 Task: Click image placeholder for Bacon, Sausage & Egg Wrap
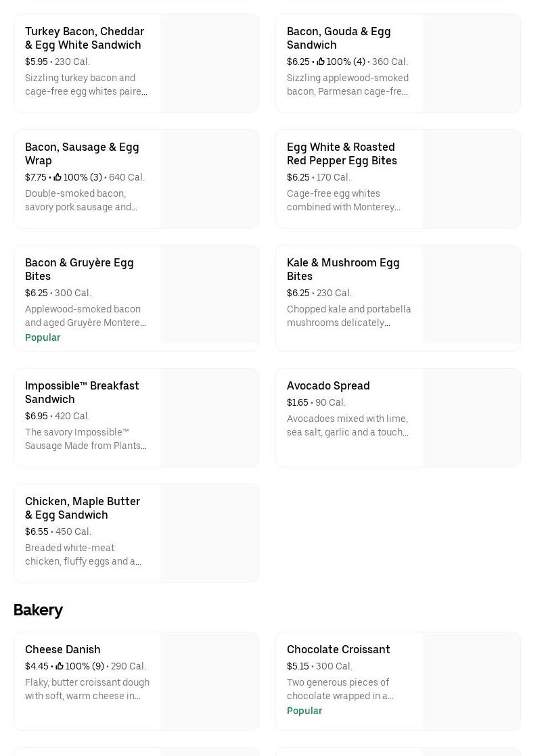(x=210, y=179)
